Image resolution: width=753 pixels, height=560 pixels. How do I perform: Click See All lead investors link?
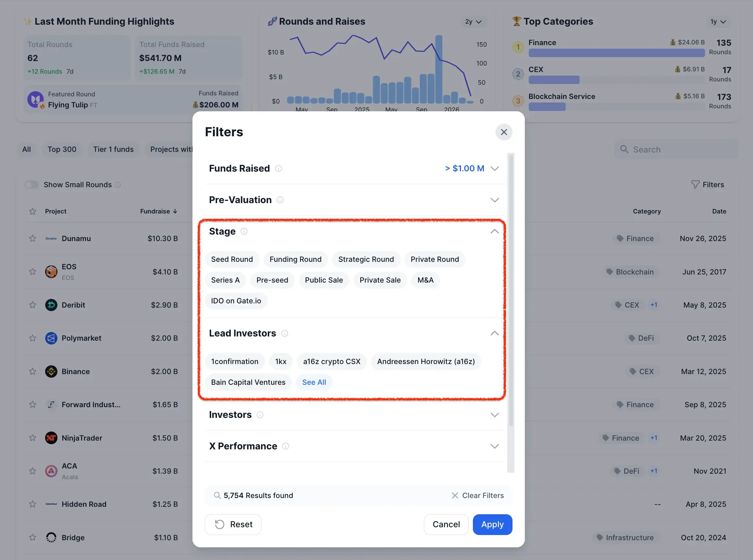pyautogui.click(x=314, y=383)
